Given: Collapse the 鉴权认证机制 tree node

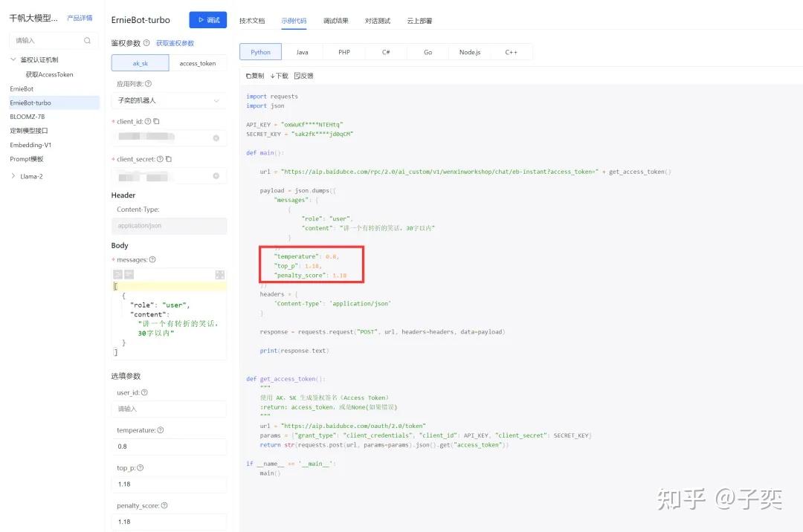Looking at the screenshot, I should 13,59.
